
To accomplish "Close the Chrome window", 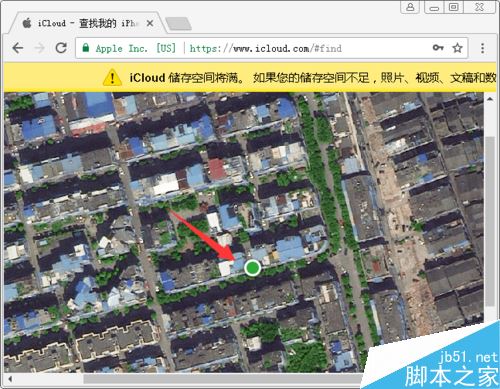I will (479, 7).
